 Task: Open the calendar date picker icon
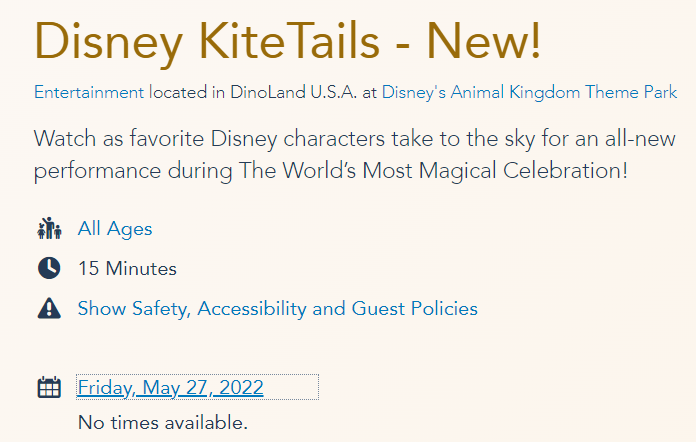click(49, 387)
